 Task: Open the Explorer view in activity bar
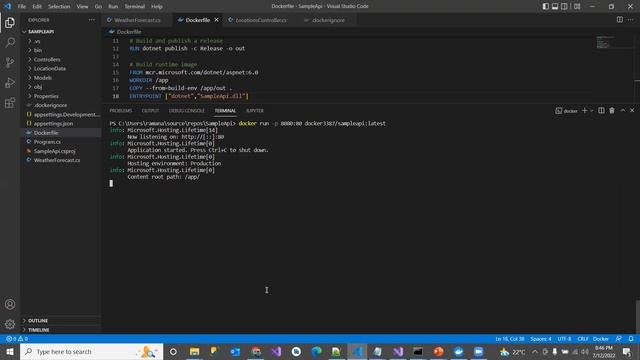coord(10,23)
